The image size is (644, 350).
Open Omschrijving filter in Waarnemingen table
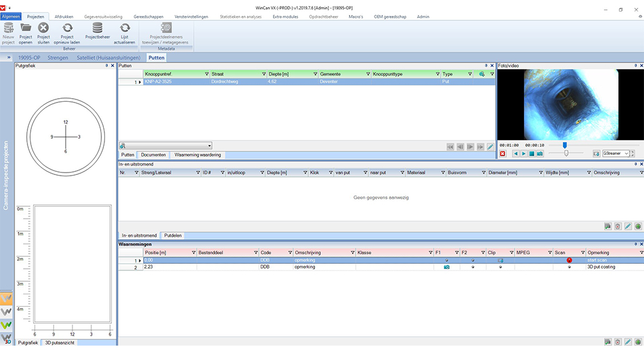coord(353,252)
